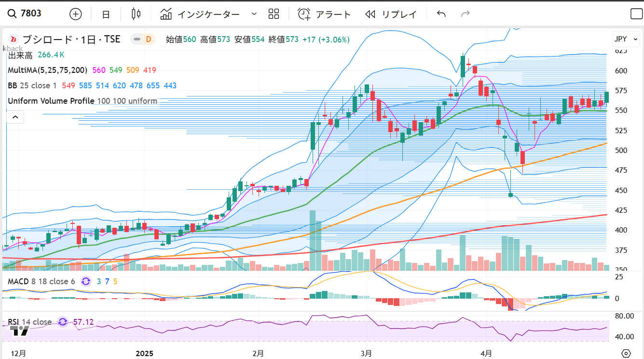Open time axis settings hexagon icon
This screenshot has height=359, width=644.
[627, 353]
